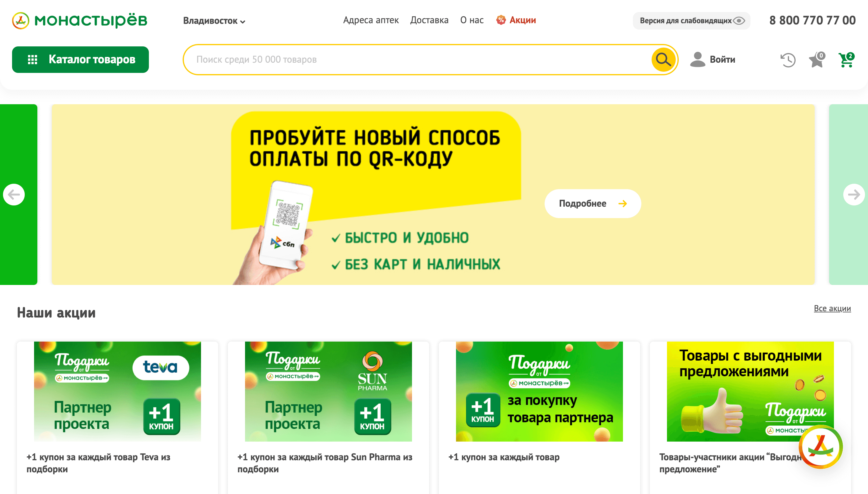868x494 pixels.
Task: Open the shopping cart icon
Action: click(x=846, y=60)
